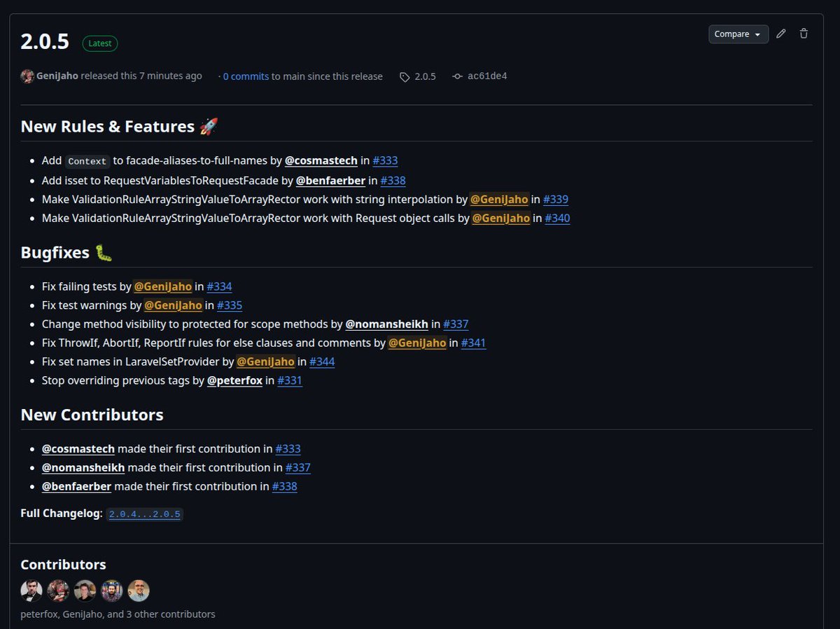The width and height of the screenshot is (840, 629).
Task: Click 'Add isset to RequestVariablesToRequestFacade' text
Action: point(160,180)
